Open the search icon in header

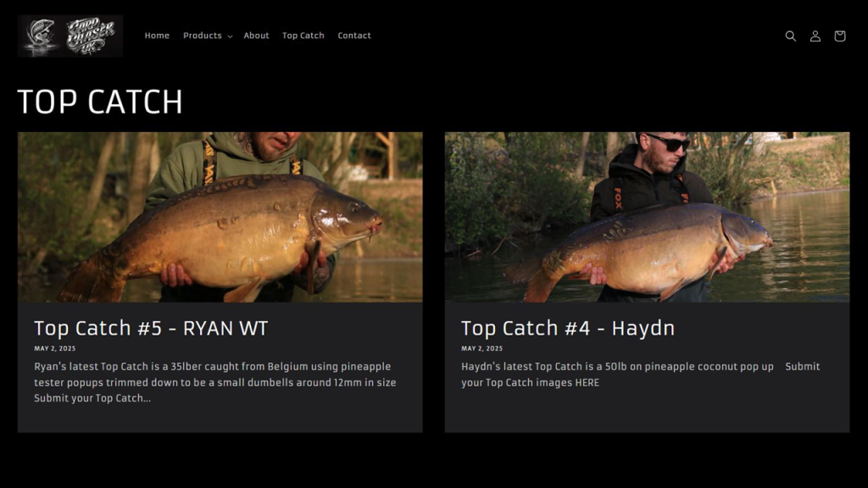pyautogui.click(x=791, y=36)
